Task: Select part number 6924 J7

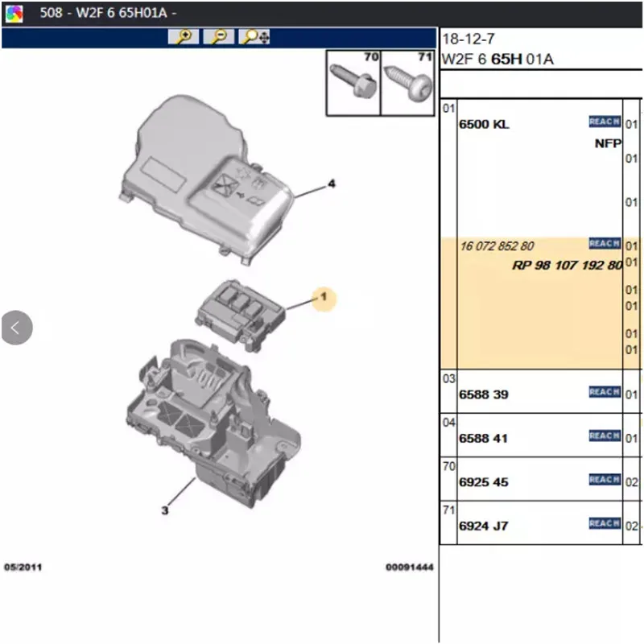Action: point(484,526)
